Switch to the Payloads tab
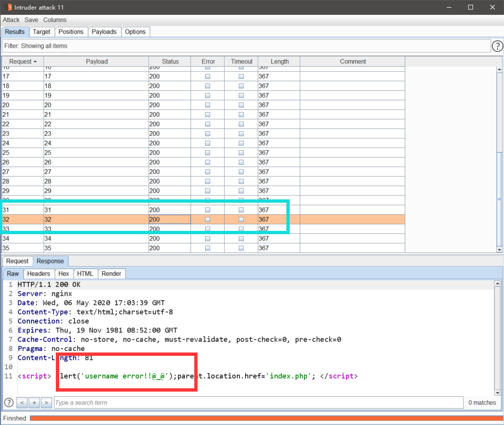This screenshot has width=504, height=425. (x=104, y=32)
